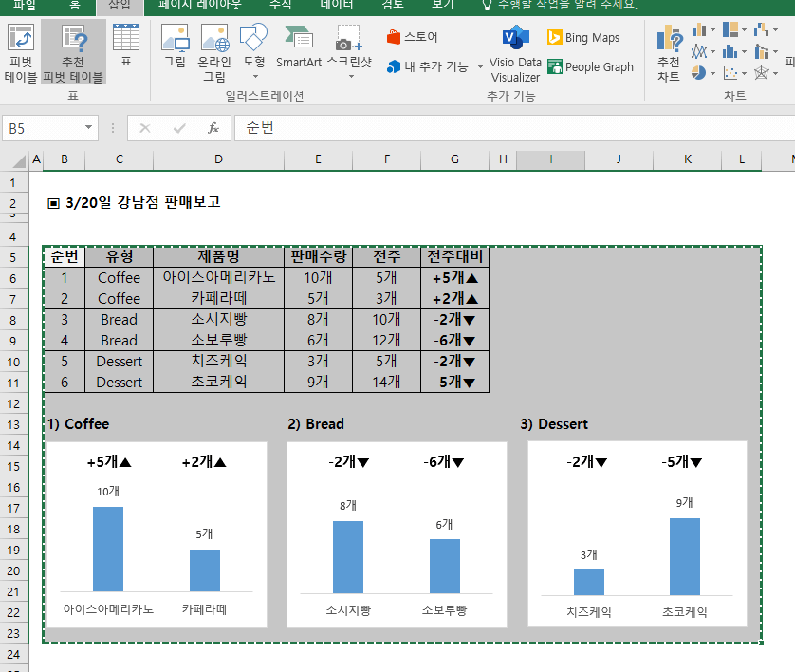Insert a People Graph
This screenshot has height=672, width=795.
pyautogui.click(x=591, y=67)
